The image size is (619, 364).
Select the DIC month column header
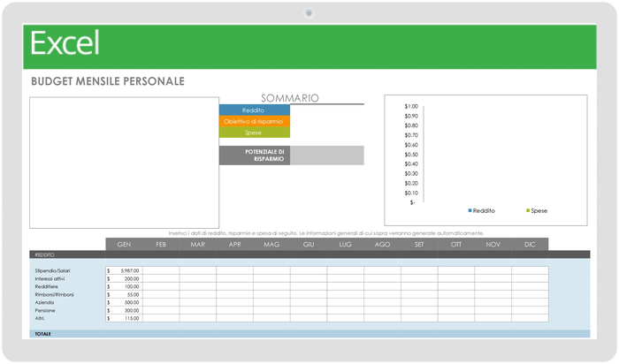[530, 244]
